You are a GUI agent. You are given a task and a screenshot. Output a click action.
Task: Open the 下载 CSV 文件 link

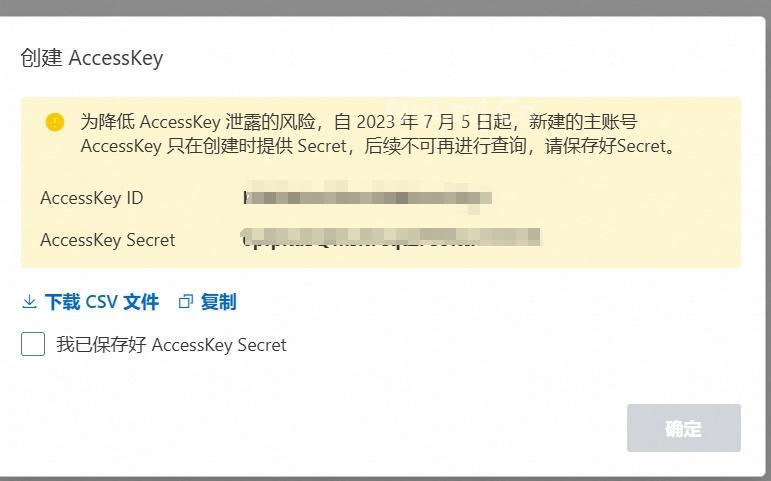[102, 302]
